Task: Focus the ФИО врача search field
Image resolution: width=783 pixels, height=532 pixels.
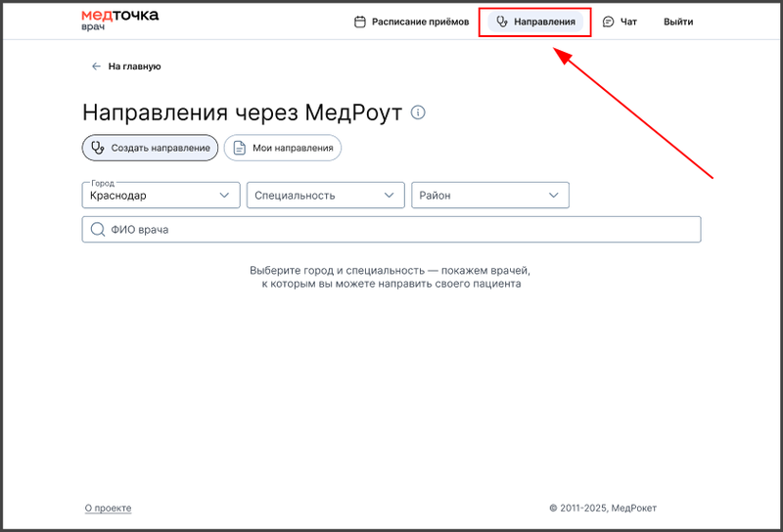Action: click(391, 230)
